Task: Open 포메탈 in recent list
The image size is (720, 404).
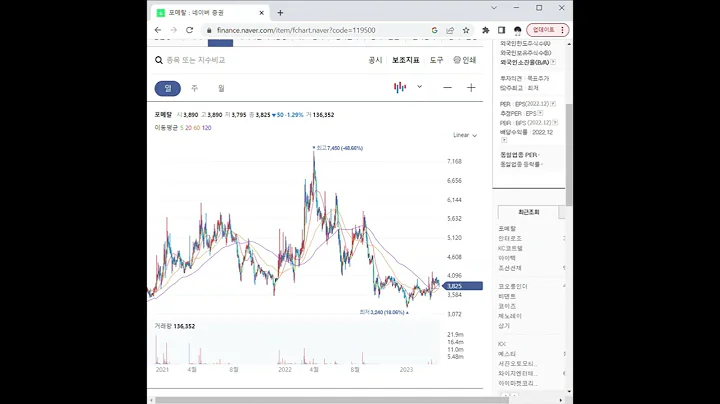Action: (x=507, y=228)
